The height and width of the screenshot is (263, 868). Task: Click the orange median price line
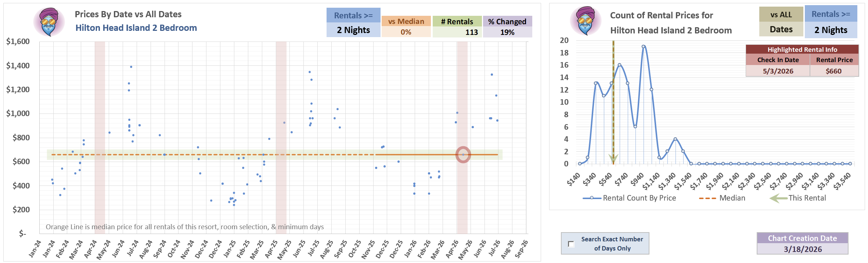(x=275, y=155)
